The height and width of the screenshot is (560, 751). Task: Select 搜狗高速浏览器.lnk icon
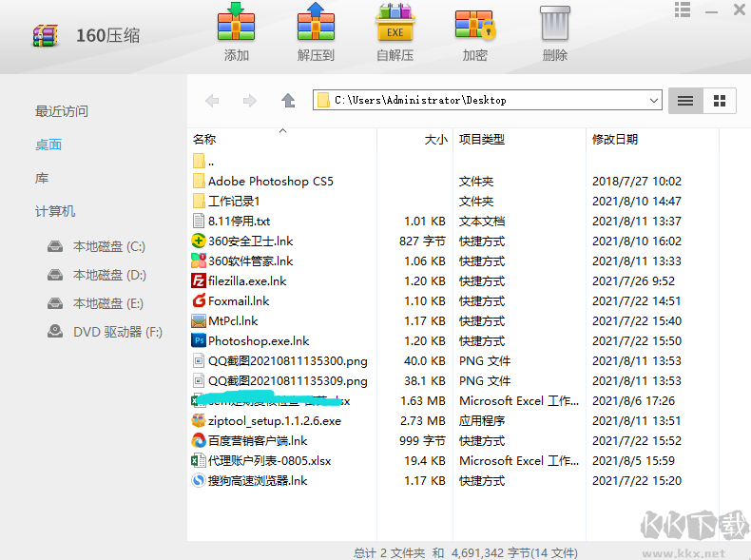199,481
